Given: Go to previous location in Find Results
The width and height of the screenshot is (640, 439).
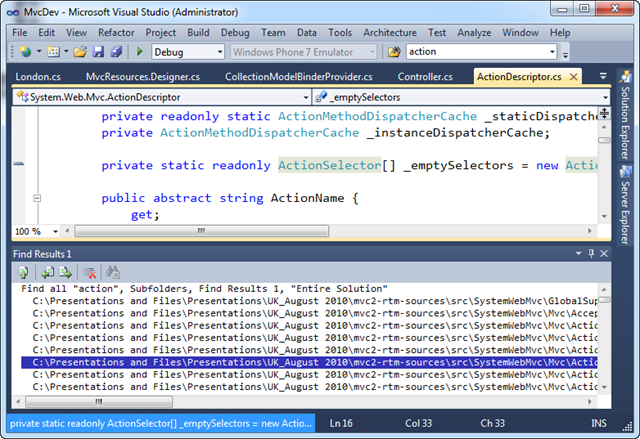Looking at the screenshot, I should (47, 272).
